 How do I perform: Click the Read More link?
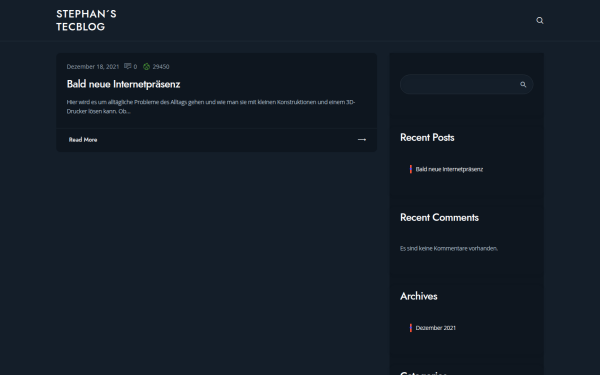83,140
